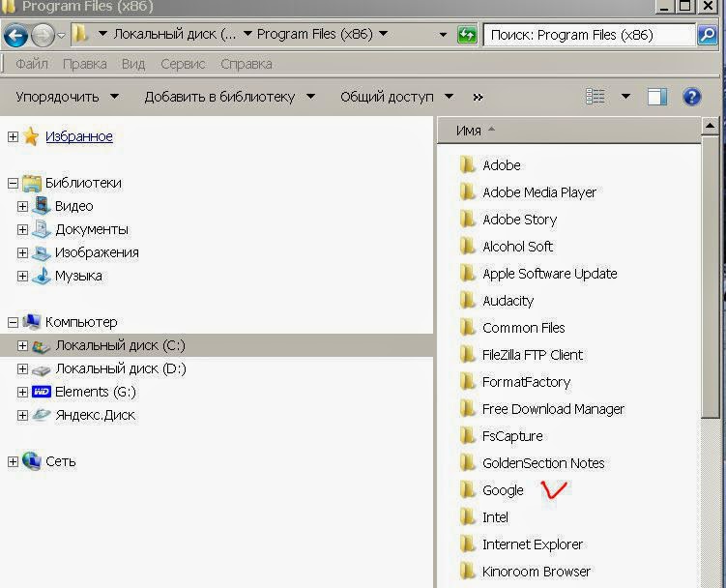The width and height of the screenshot is (726, 588).
Task: Open Добавить в библиотеку dropdown
Action: click(230, 97)
